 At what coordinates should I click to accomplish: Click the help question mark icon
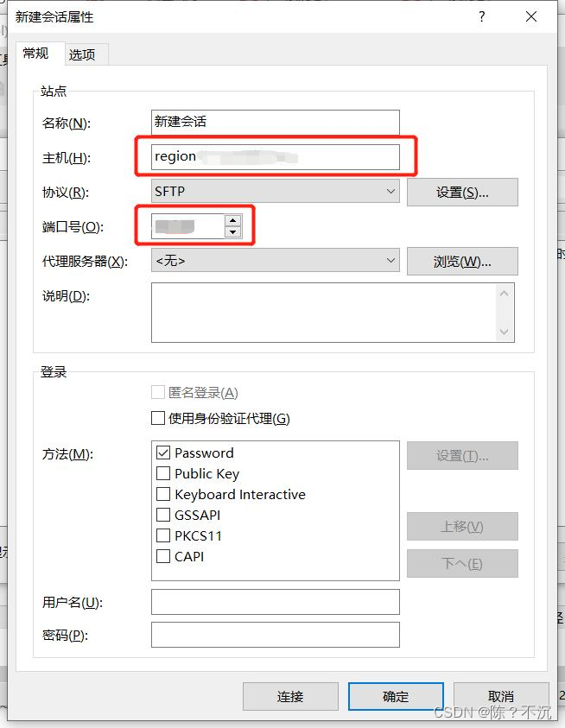click(481, 16)
